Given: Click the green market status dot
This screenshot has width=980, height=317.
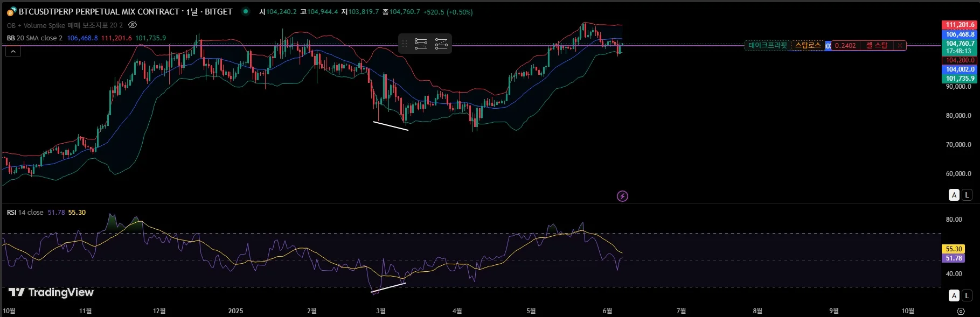Looking at the screenshot, I should pos(246,11).
